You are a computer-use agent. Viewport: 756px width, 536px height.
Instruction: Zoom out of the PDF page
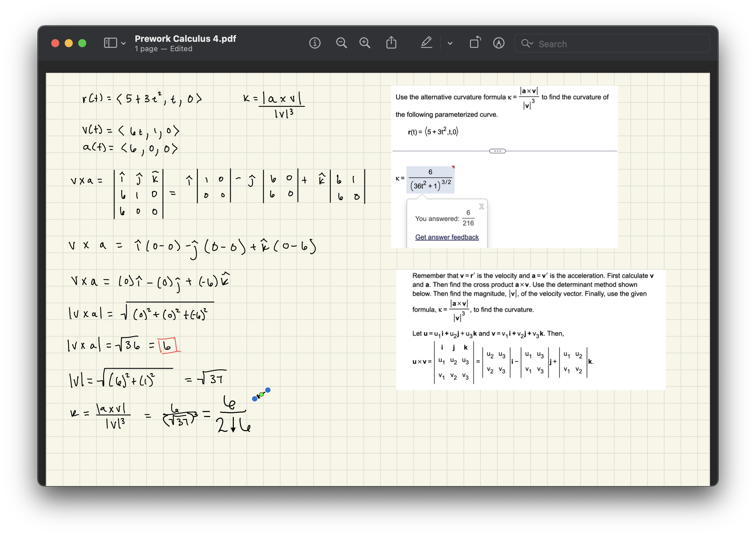coord(341,43)
